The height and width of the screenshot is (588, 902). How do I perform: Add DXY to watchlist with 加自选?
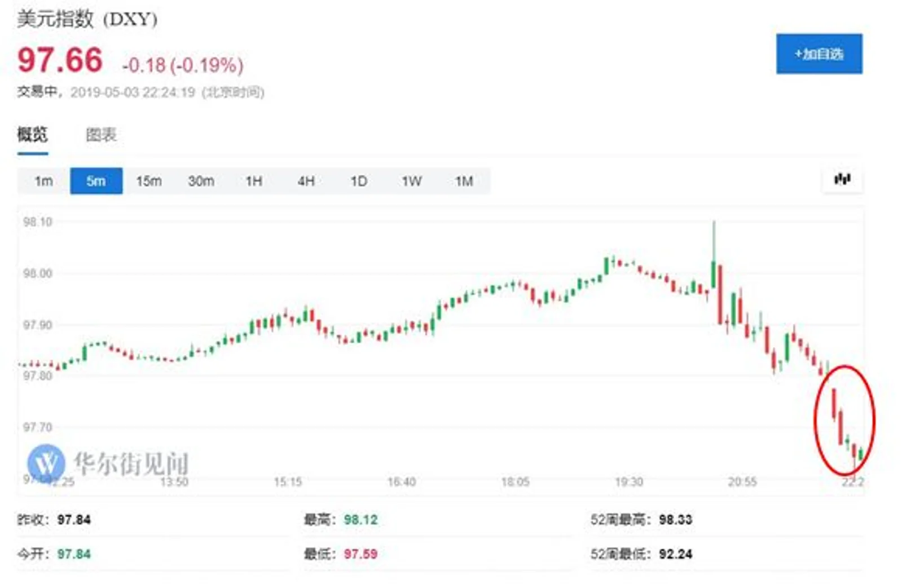[x=819, y=54]
